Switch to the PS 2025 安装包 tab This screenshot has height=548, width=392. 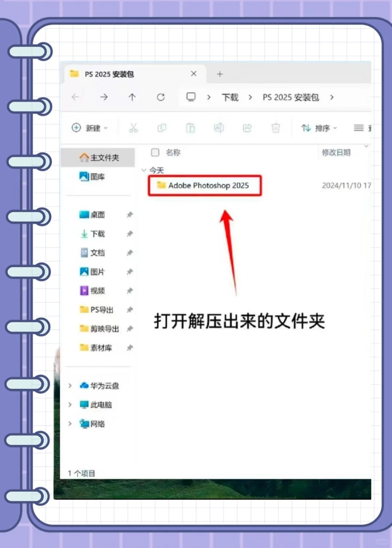click(x=109, y=74)
